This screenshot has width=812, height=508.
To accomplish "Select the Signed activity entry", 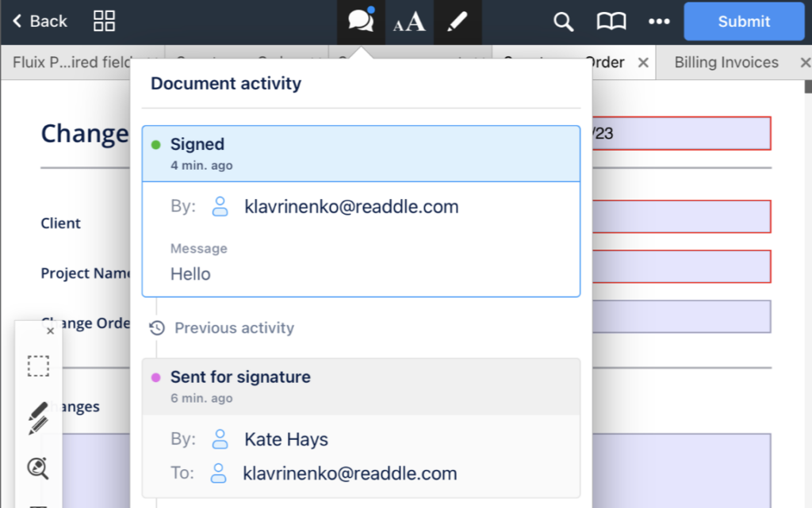I will point(361,154).
